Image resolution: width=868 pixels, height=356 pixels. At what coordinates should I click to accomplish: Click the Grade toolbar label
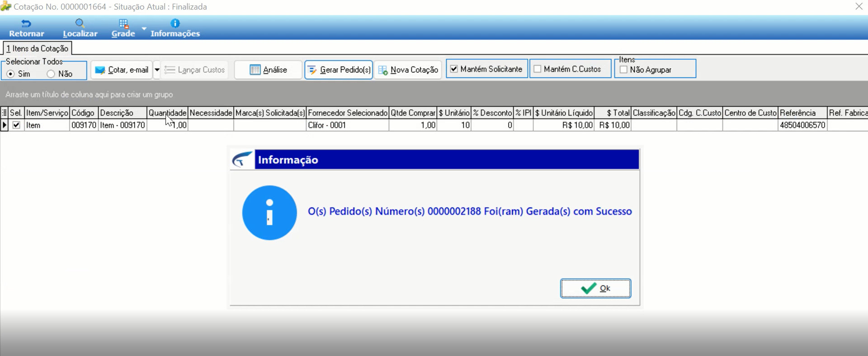click(123, 33)
